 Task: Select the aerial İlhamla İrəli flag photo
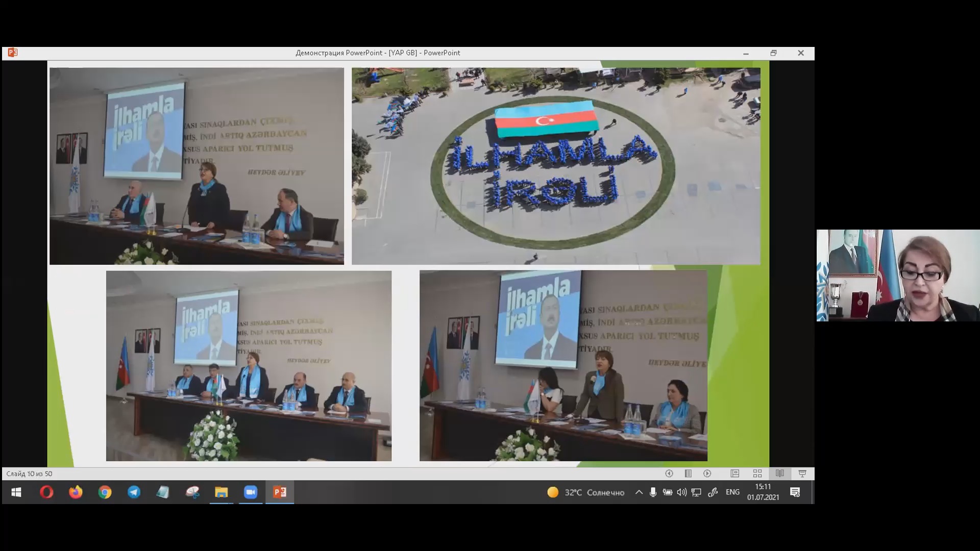[556, 166]
